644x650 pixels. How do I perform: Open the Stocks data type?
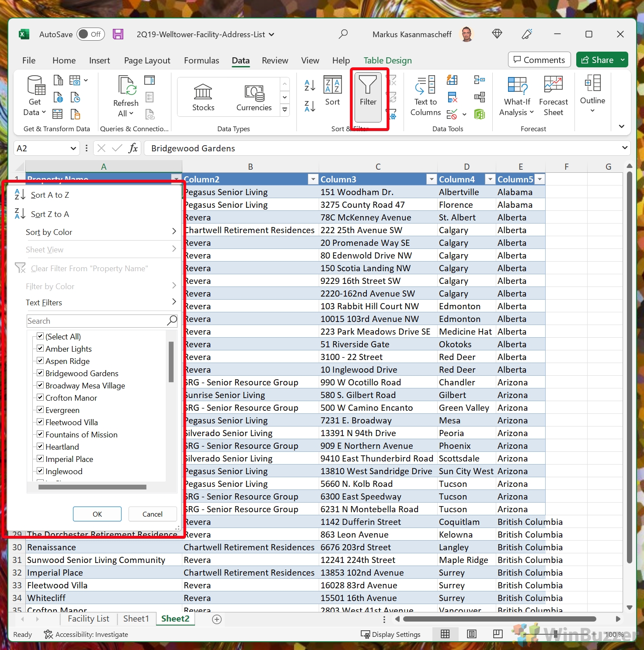point(203,97)
